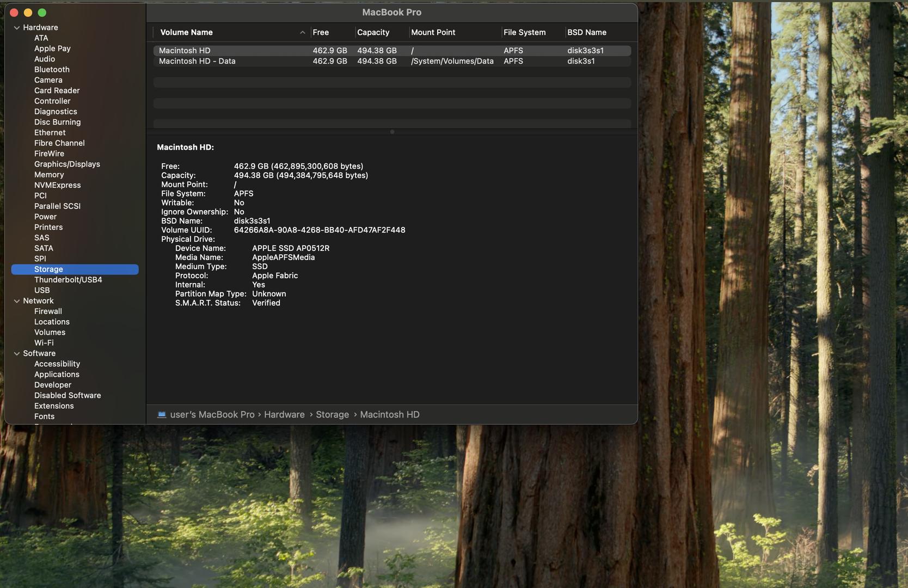Click the disk3s1 BSD name cell
908x588 pixels.
(581, 62)
